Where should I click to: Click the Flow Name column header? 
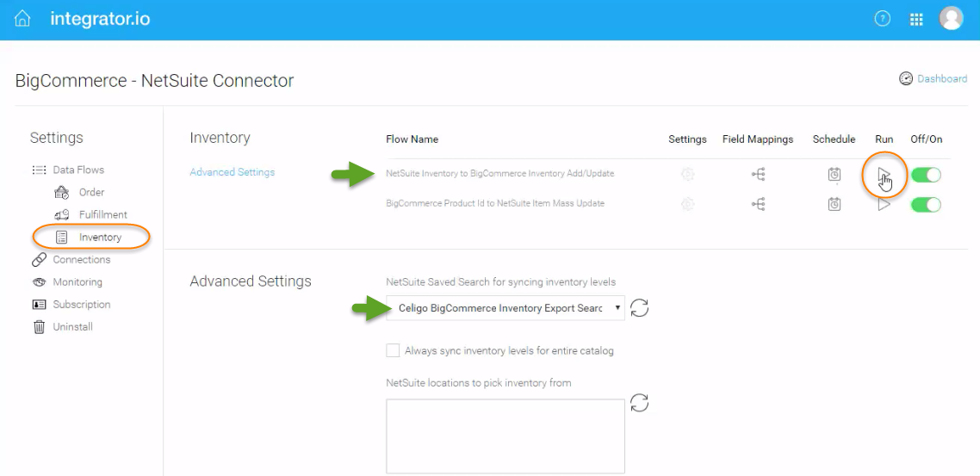[412, 139]
